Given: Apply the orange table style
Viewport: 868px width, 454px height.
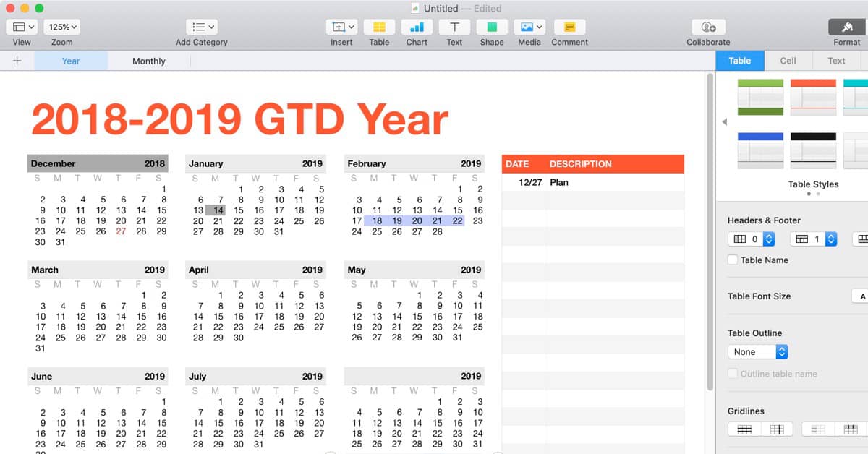Looking at the screenshot, I should (x=813, y=97).
